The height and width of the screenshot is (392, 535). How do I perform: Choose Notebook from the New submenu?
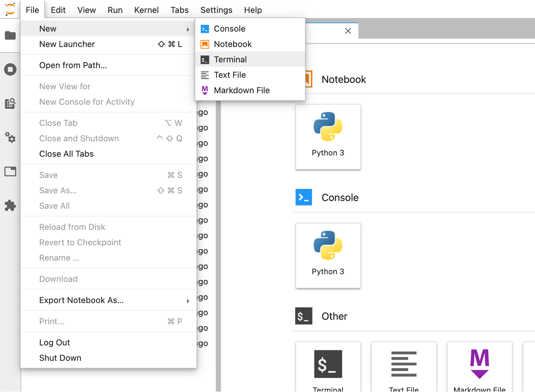[233, 44]
